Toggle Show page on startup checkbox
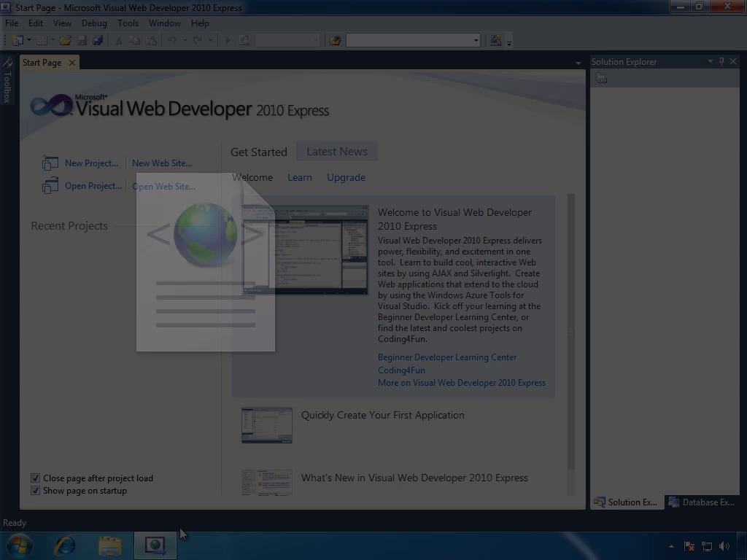 point(35,490)
